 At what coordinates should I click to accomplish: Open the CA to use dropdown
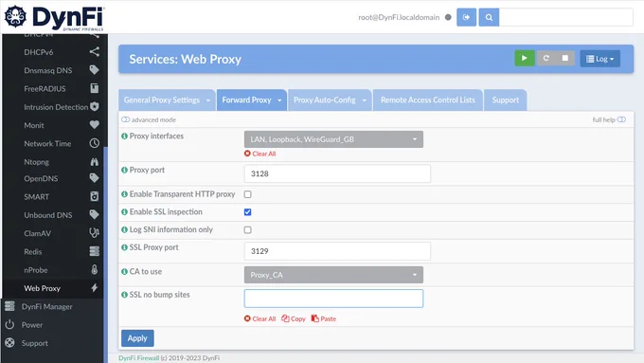[x=333, y=275]
